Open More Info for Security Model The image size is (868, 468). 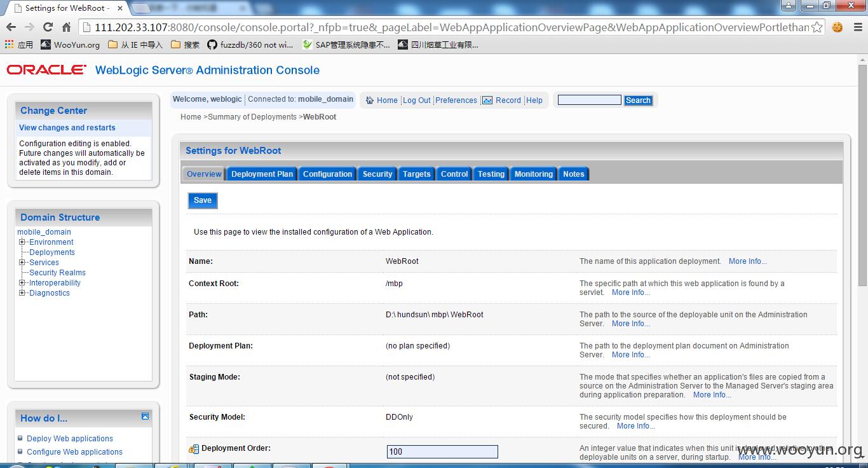click(x=636, y=426)
